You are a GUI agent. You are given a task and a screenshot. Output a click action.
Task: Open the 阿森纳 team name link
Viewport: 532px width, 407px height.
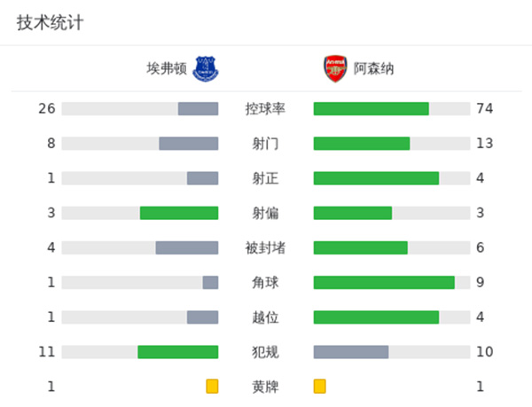pyautogui.click(x=373, y=68)
